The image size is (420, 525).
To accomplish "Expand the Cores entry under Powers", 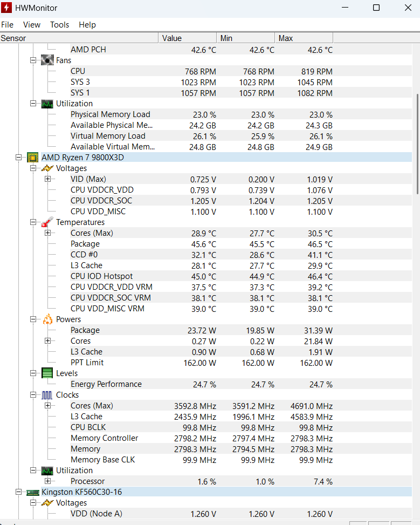I will click(x=47, y=341).
